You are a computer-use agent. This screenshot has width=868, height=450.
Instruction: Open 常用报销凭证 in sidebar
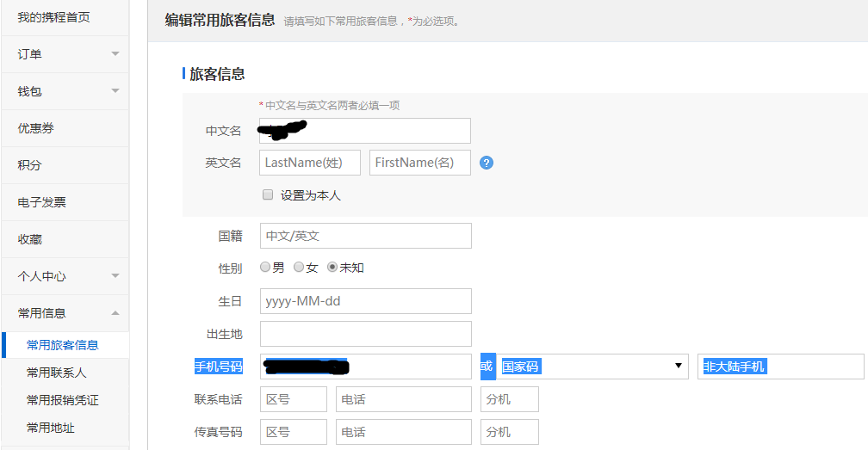pos(63,400)
